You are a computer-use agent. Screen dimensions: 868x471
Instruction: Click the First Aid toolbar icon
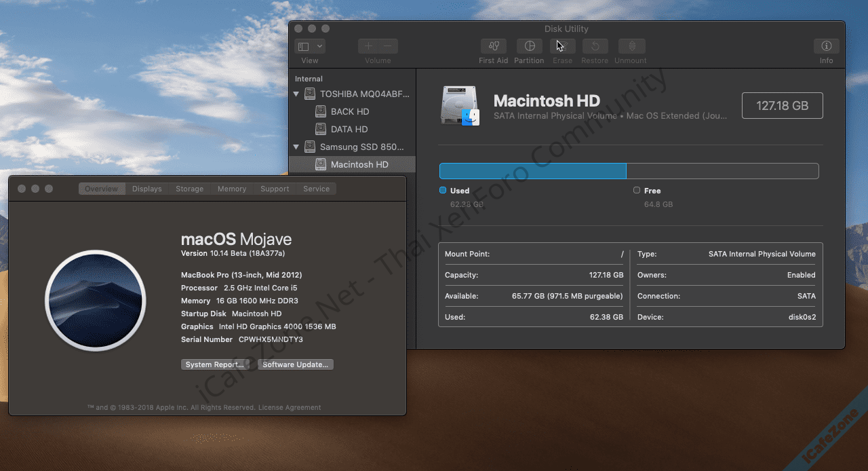pyautogui.click(x=493, y=46)
